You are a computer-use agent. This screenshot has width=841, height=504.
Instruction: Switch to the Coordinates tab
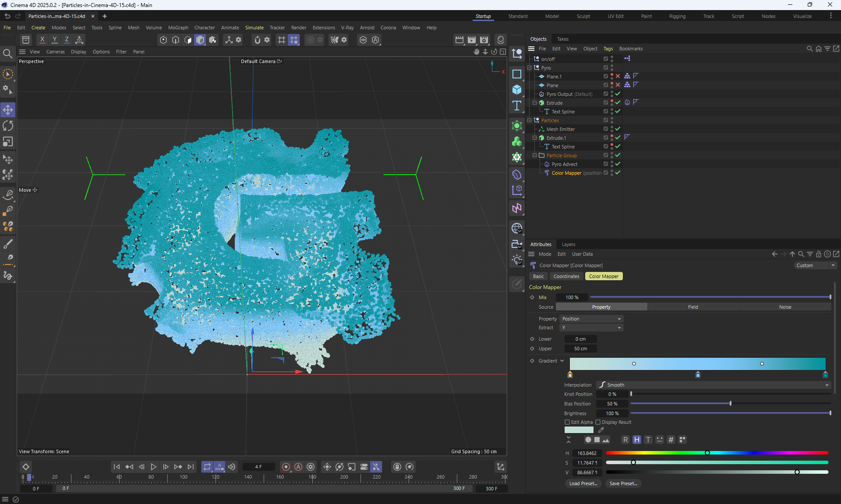click(x=566, y=276)
